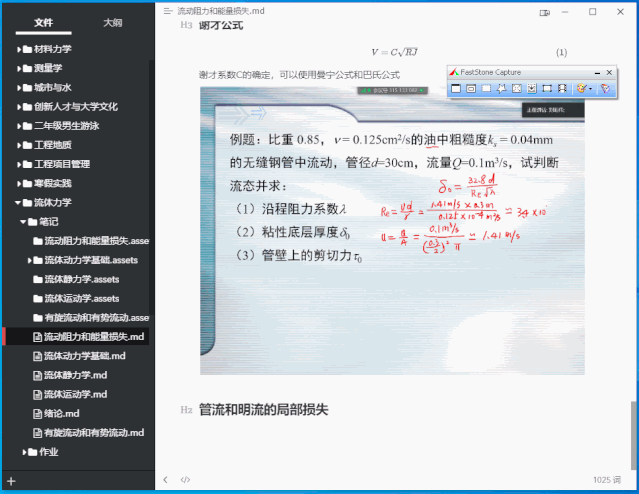Click the document vertical scrollbar thumb
Viewport: 639px width, 494px height.
(x=633, y=435)
